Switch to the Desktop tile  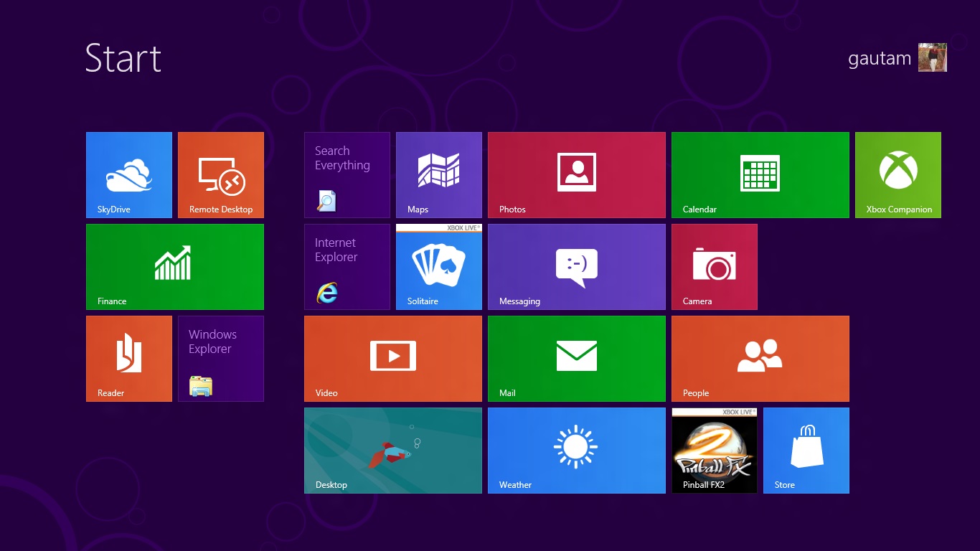click(x=393, y=451)
